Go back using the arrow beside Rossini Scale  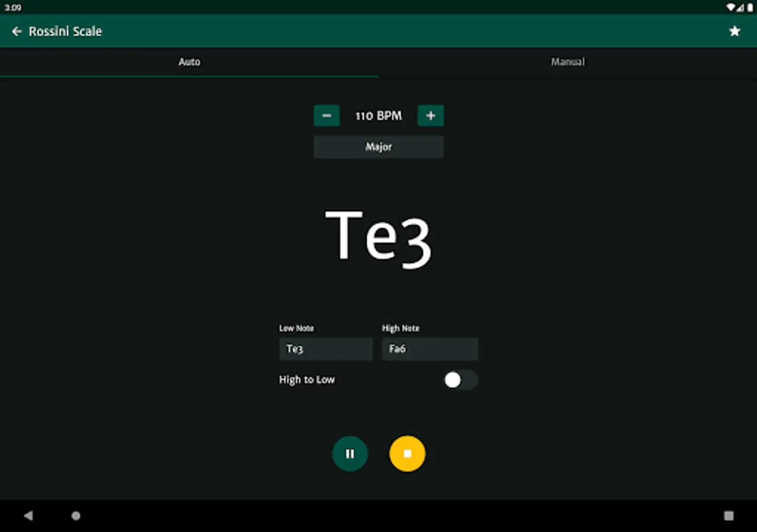tap(17, 31)
